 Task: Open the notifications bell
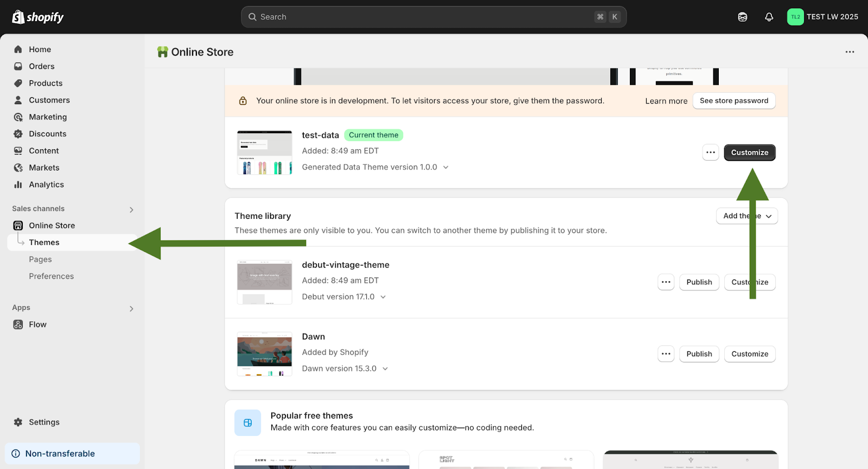[769, 17]
